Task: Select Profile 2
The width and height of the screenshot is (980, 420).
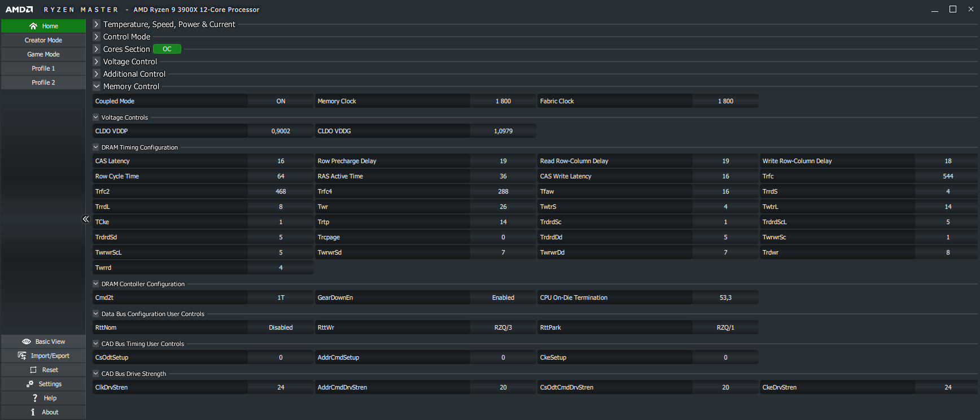Action: 43,82
